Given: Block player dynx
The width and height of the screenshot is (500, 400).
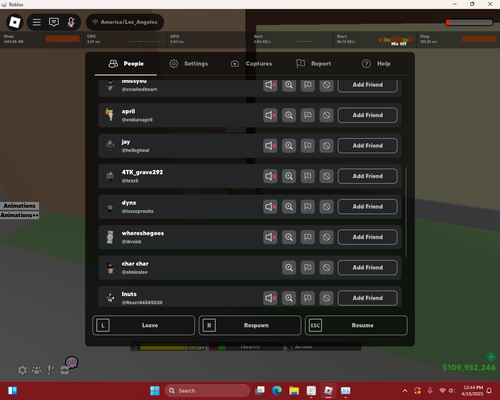Looking at the screenshot, I should click(326, 207).
